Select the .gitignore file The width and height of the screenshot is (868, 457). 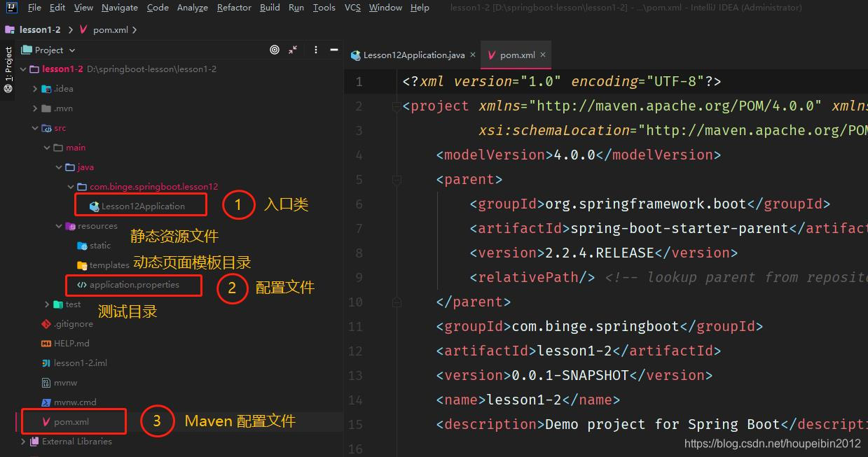pos(67,324)
